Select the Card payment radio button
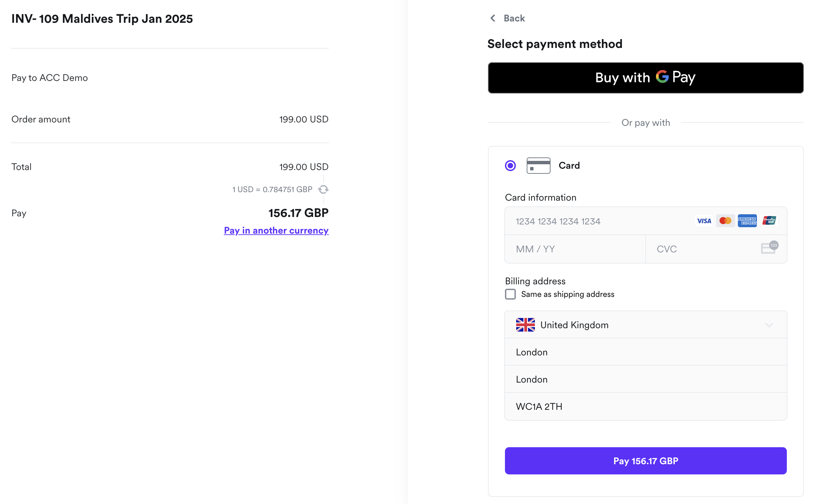Viewport: 829px width, 504px height. 510,166
